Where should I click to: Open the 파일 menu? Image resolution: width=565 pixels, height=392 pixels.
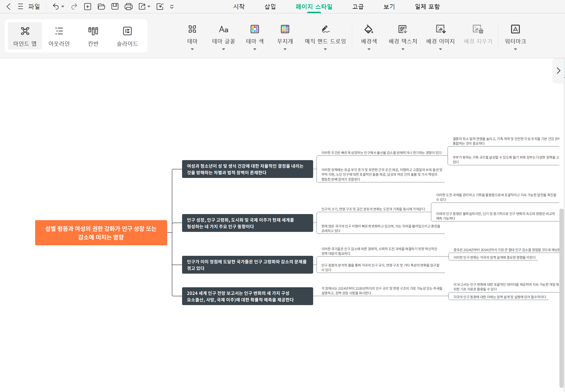[x=34, y=6]
